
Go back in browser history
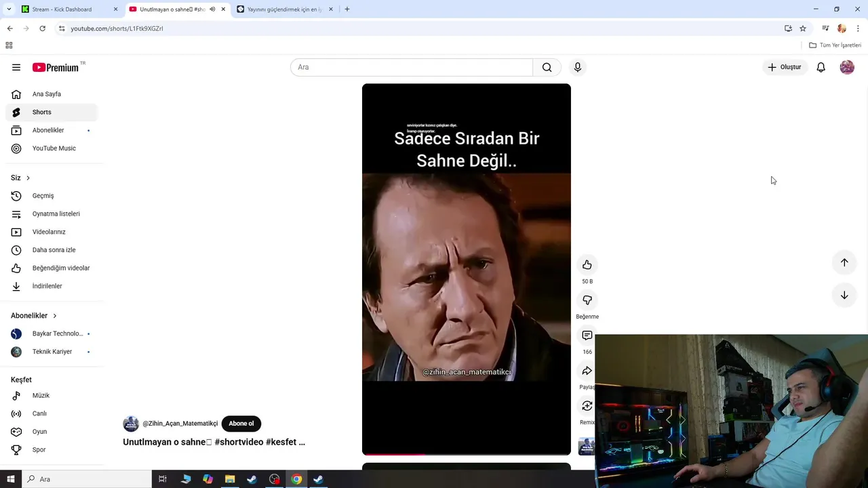click(x=9, y=28)
